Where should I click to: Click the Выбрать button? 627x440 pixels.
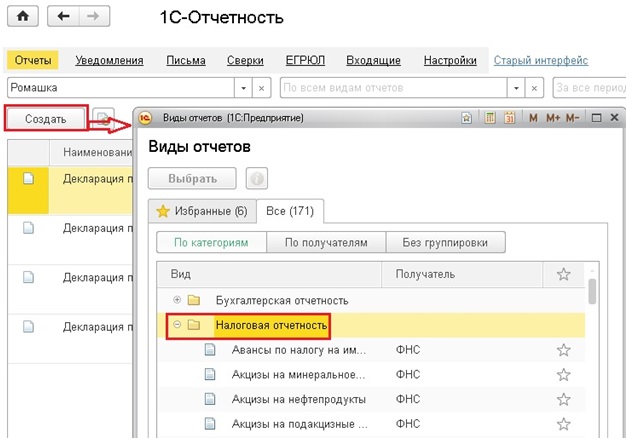(x=192, y=178)
